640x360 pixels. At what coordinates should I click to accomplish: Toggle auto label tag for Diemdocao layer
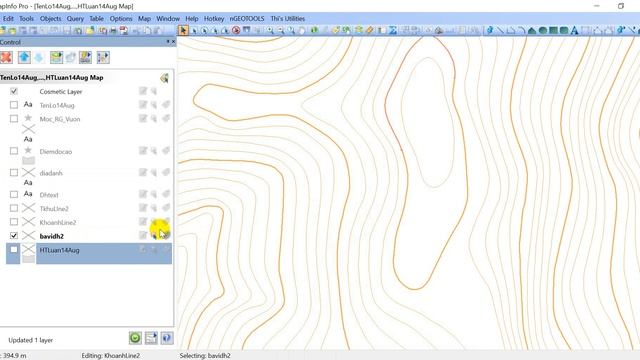165,151
